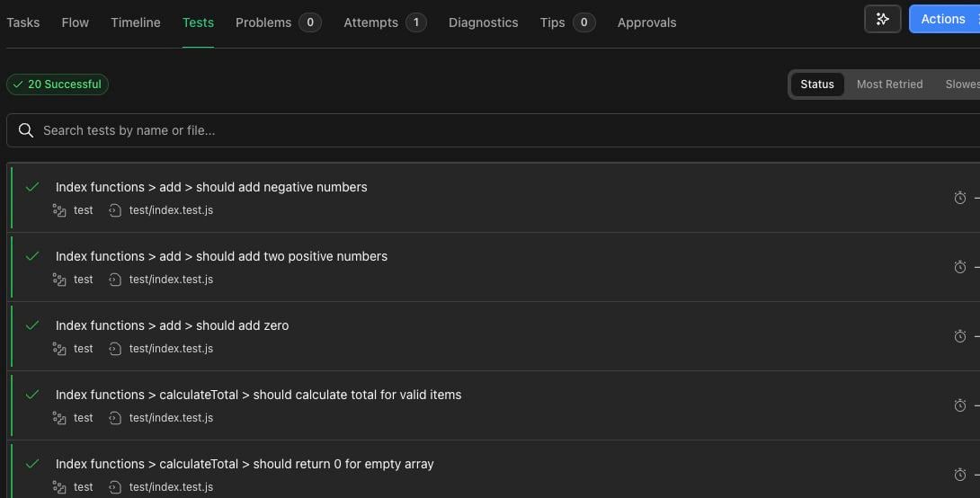
Task: Click 'test' label under 'add negative numbers'
Action: tap(83, 210)
